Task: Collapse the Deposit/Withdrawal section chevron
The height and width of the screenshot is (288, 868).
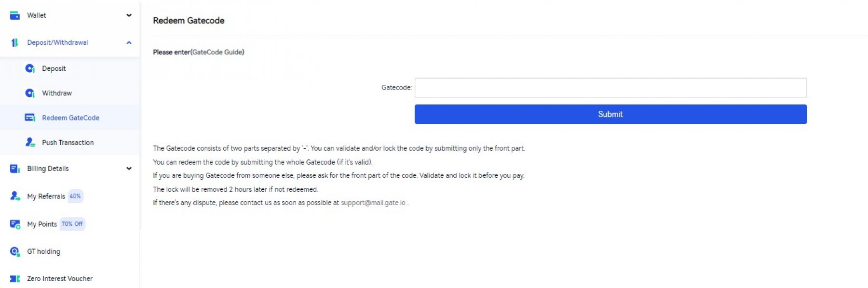Action: coord(129,43)
